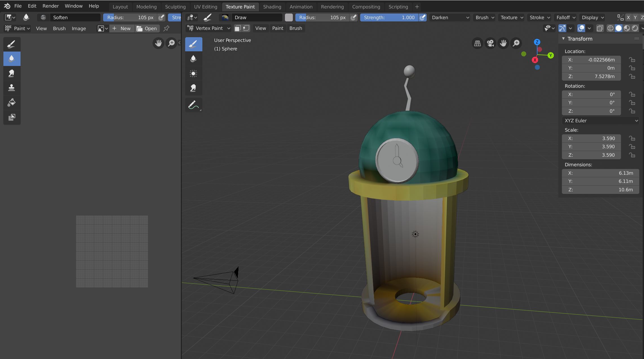The height and width of the screenshot is (359, 644).
Task: Lock the Location X value
Action: click(632, 60)
